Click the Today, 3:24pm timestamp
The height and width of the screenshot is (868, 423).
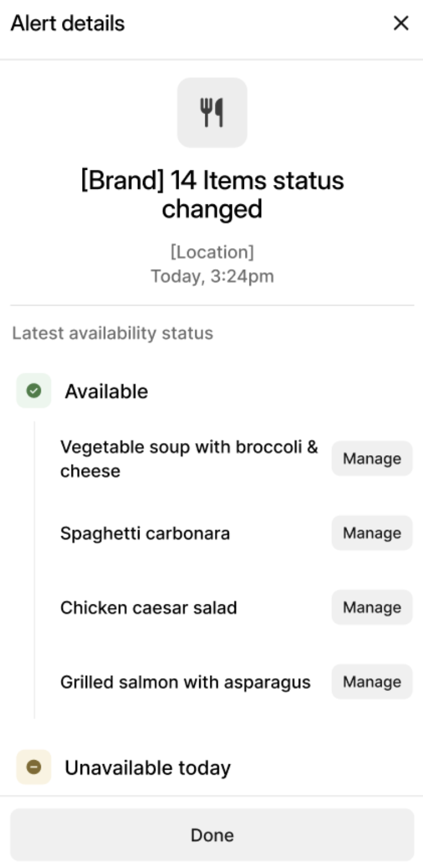212,276
